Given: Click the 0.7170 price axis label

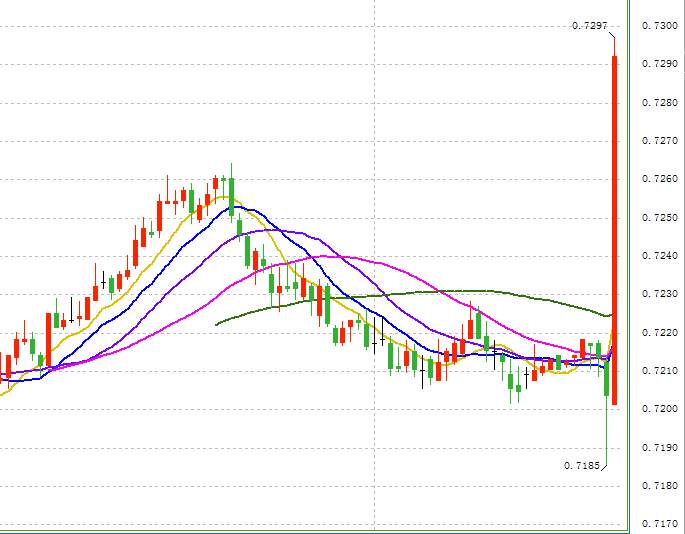Looking at the screenshot, I should pyautogui.click(x=660, y=524).
